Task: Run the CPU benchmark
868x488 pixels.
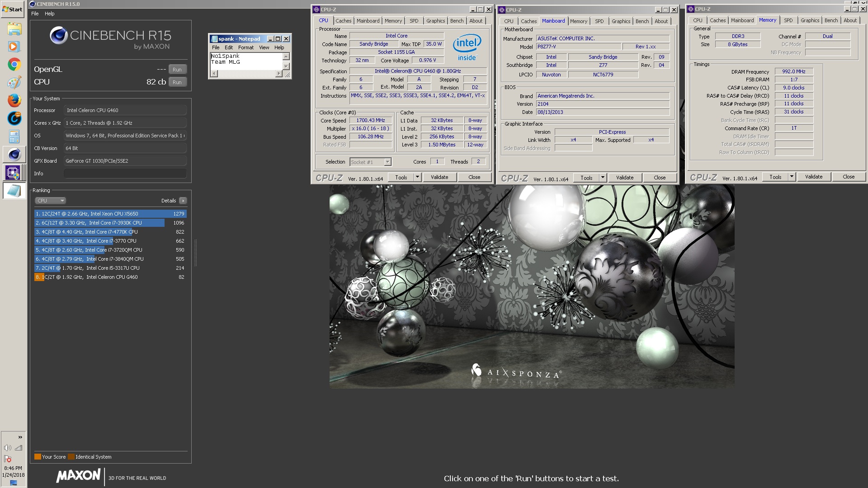Action: point(177,82)
